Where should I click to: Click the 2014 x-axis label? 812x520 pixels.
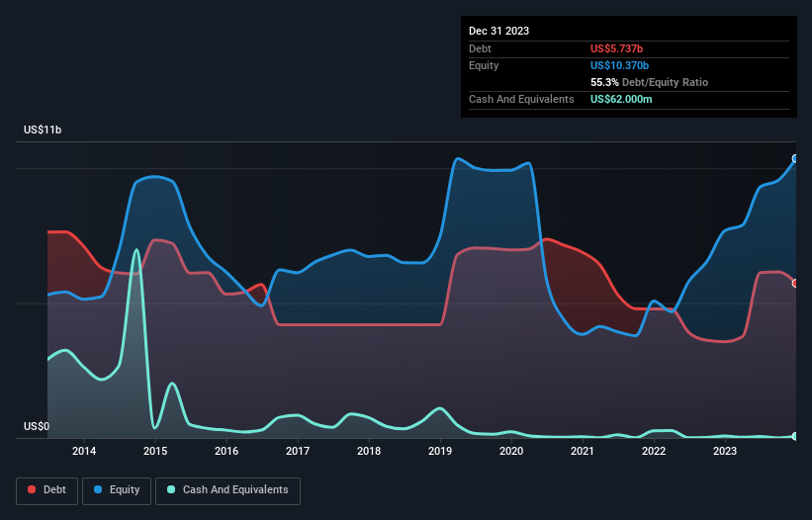click(84, 451)
